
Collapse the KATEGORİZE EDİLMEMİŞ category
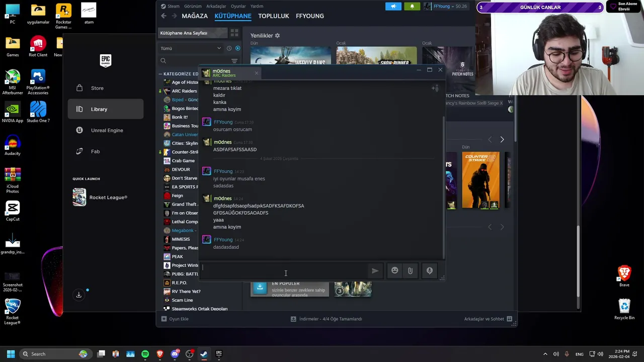[160, 74]
